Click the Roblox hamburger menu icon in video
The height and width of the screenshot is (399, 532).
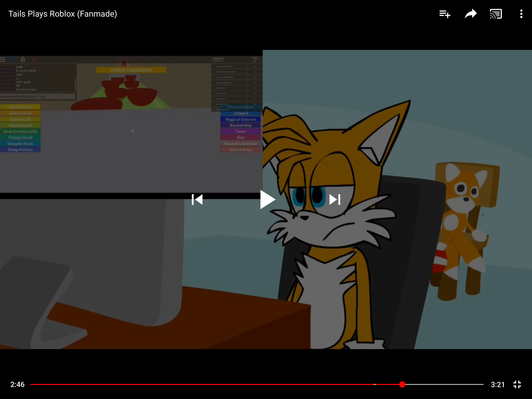(x=3, y=59)
